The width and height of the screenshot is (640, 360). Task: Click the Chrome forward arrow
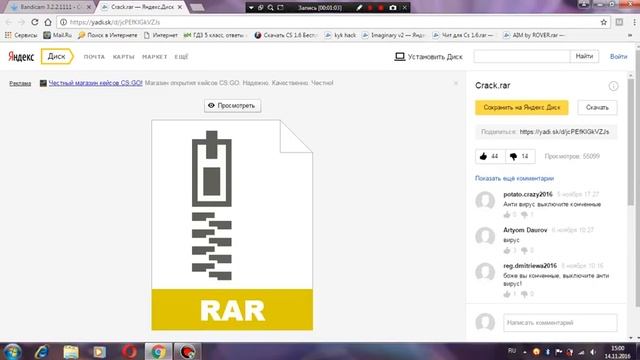pyautogui.click(x=22, y=22)
